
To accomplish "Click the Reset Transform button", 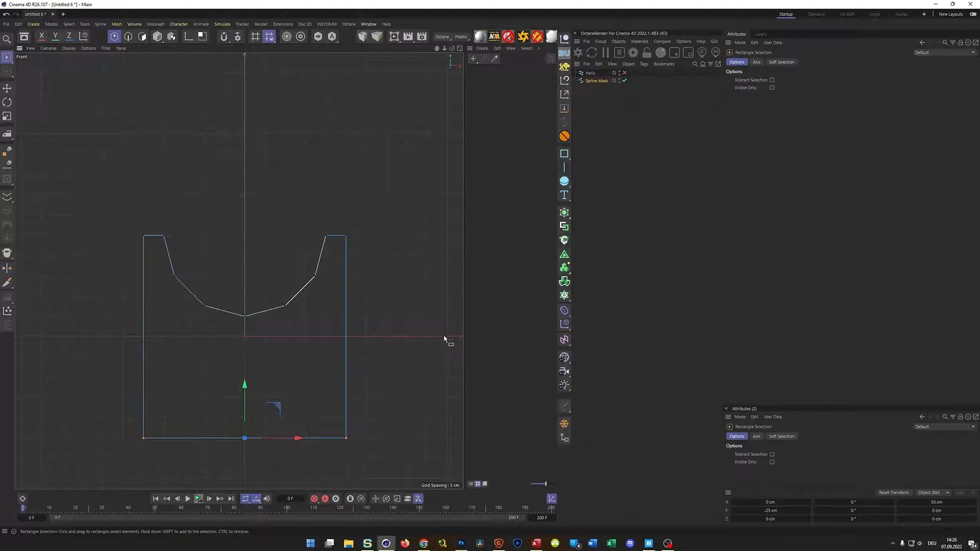I will tap(894, 492).
